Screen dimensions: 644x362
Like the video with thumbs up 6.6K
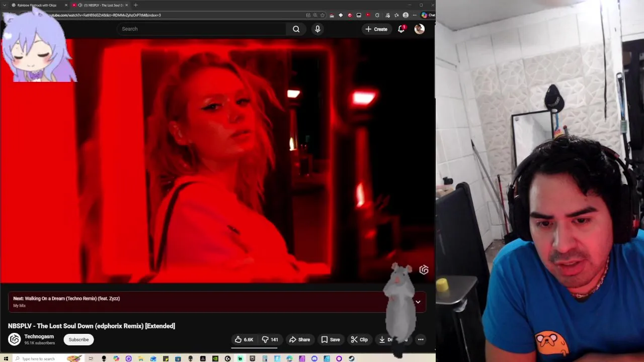(245, 339)
